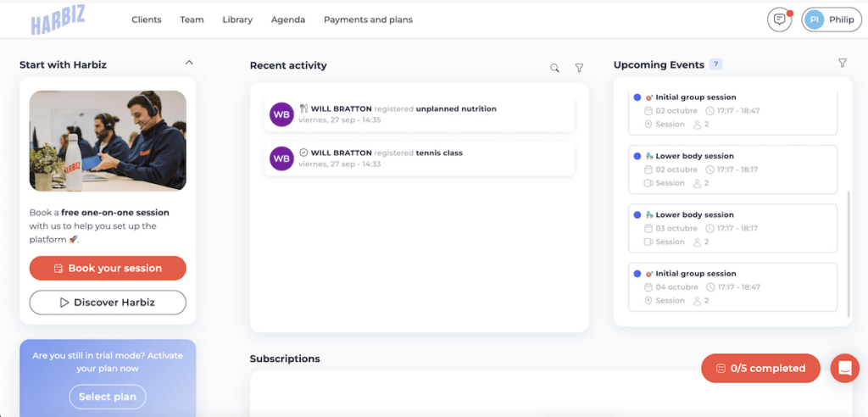Viewport: 868px width, 417px height.
Task: Open the Philip profile menu
Action: [x=831, y=20]
